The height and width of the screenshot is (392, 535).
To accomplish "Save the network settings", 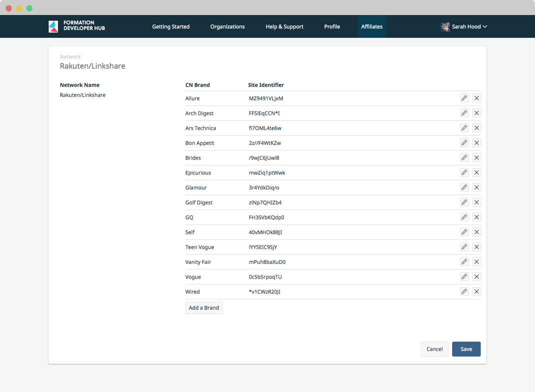I will pos(466,349).
